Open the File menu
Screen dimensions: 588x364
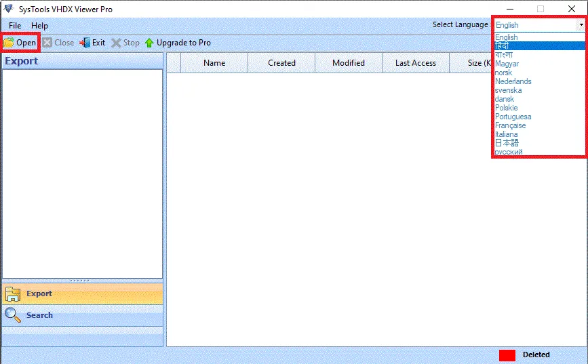15,26
